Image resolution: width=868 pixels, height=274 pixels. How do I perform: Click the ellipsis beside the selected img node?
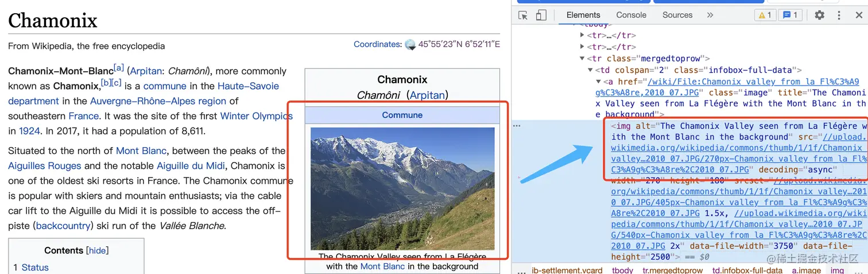517,125
